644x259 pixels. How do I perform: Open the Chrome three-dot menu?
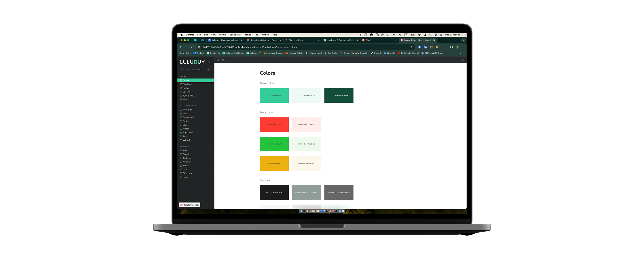pyautogui.click(x=463, y=47)
